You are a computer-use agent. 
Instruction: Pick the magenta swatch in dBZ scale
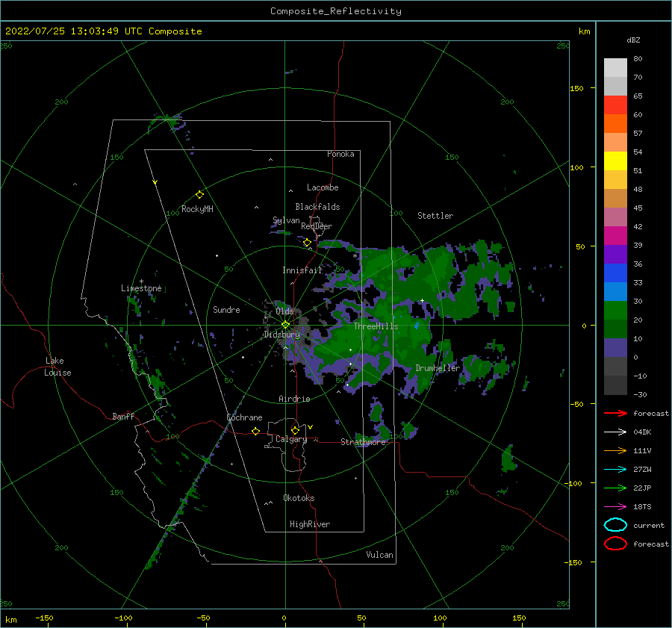click(x=615, y=235)
